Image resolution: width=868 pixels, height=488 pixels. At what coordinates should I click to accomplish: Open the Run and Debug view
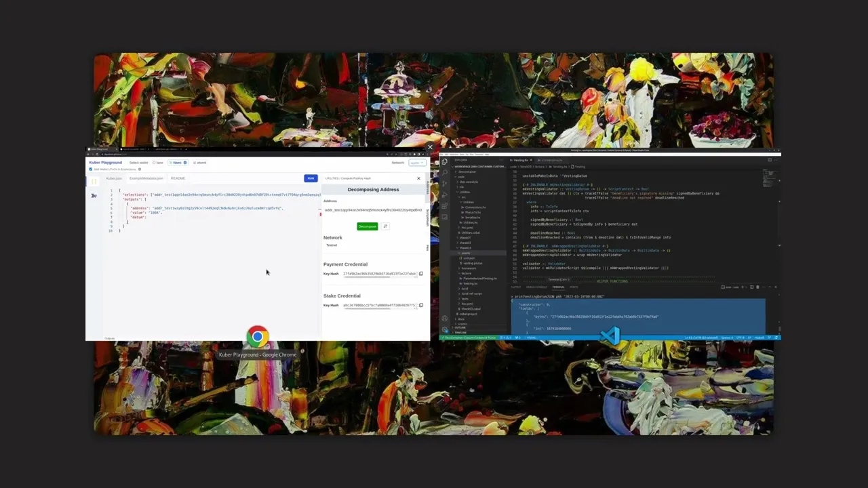pos(443,194)
